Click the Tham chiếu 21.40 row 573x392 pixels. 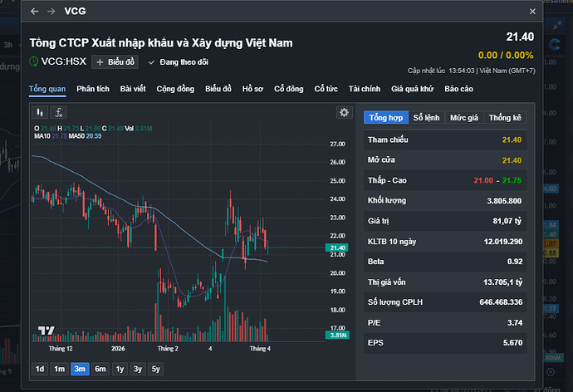(445, 140)
